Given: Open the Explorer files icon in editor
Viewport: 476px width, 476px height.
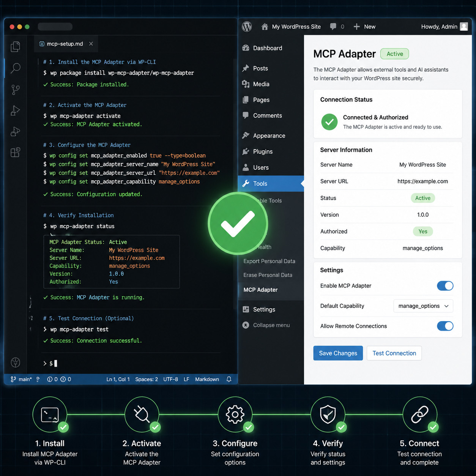Looking at the screenshot, I should click(x=15, y=47).
